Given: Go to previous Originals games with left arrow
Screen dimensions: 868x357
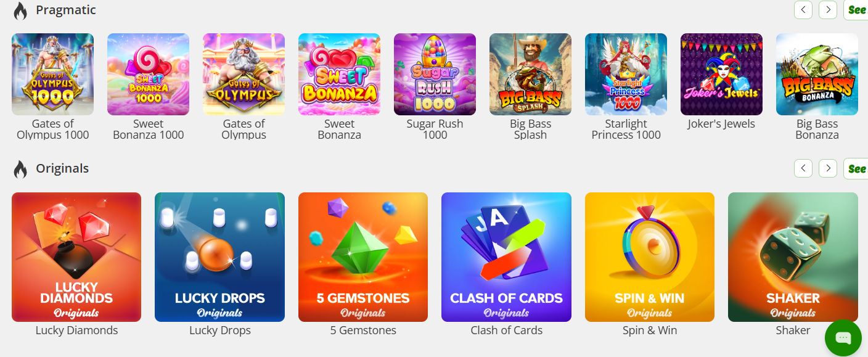Looking at the screenshot, I should [x=803, y=168].
